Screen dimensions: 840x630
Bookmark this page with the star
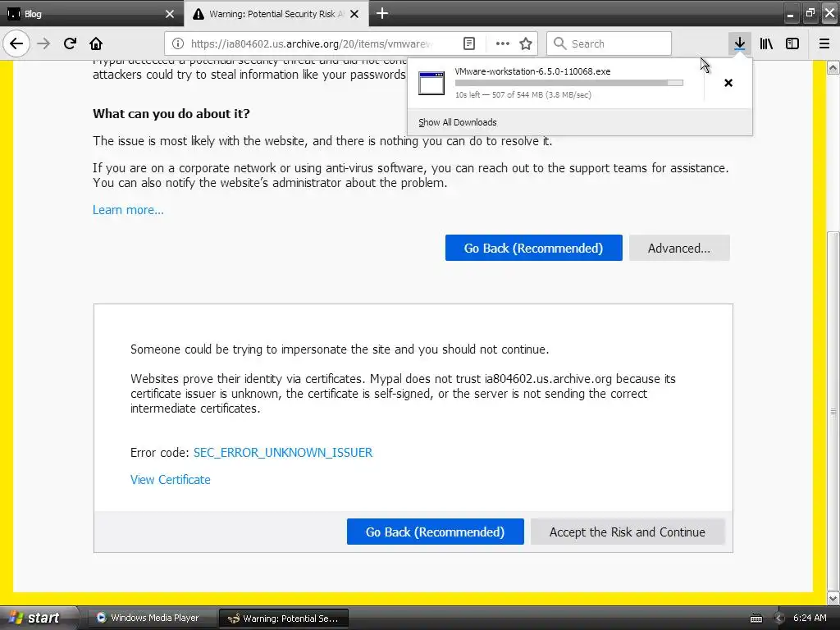click(526, 43)
